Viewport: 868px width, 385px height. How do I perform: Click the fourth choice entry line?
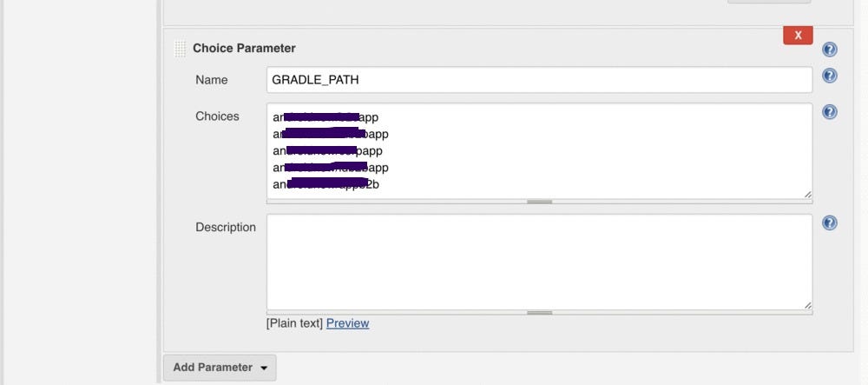point(331,167)
